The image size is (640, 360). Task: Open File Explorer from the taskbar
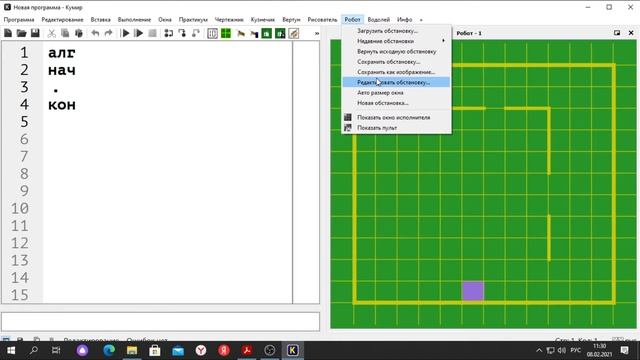point(132,350)
